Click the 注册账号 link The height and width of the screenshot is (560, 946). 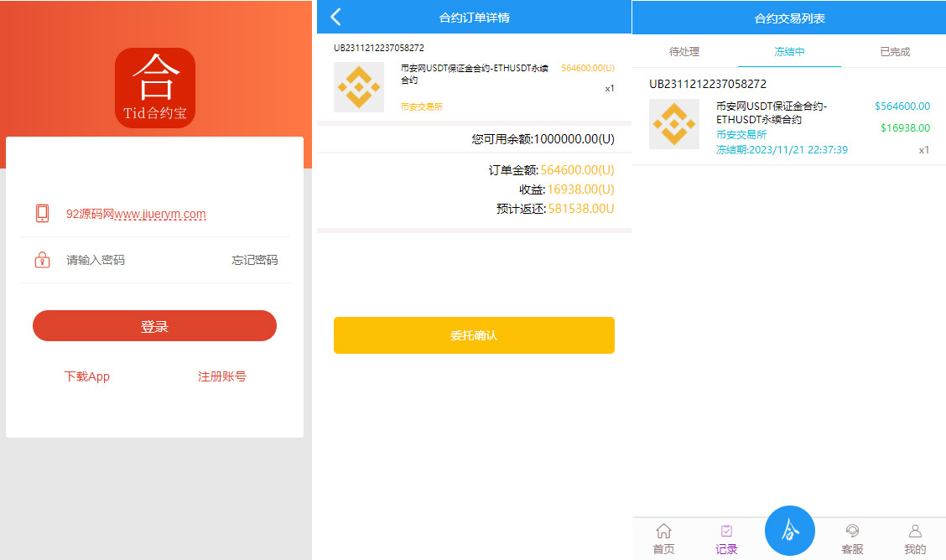222,376
